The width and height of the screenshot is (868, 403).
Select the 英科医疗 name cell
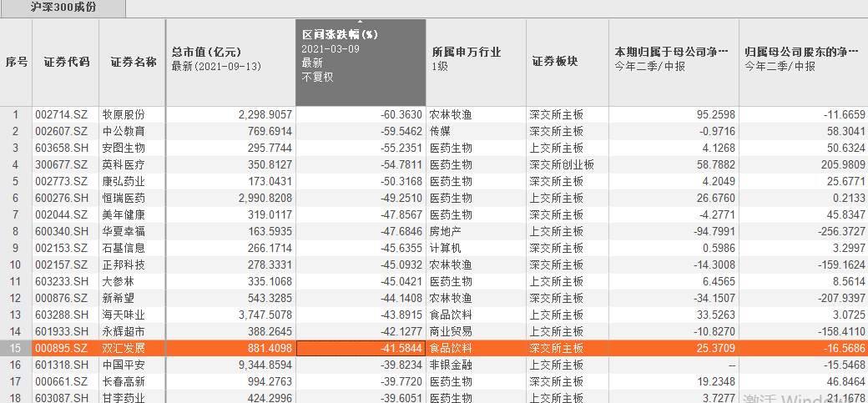tap(133, 164)
